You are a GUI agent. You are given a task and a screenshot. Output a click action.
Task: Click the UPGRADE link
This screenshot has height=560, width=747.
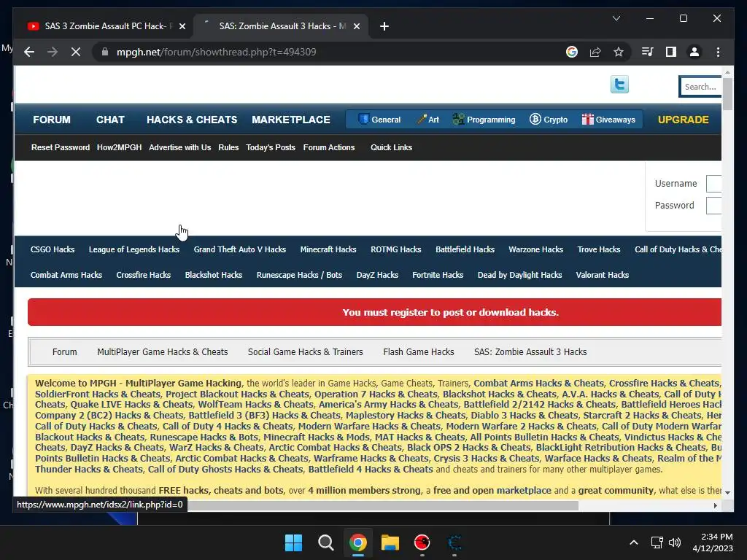[x=683, y=120]
